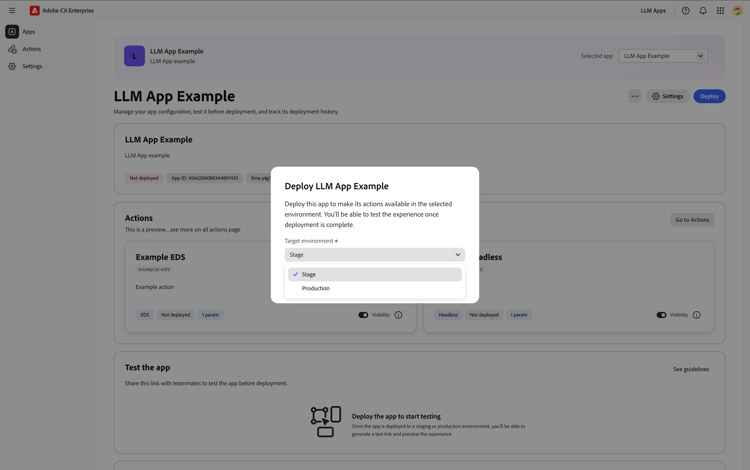Open the Selected app dropdown
The height and width of the screenshot is (470, 750).
(662, 56)
